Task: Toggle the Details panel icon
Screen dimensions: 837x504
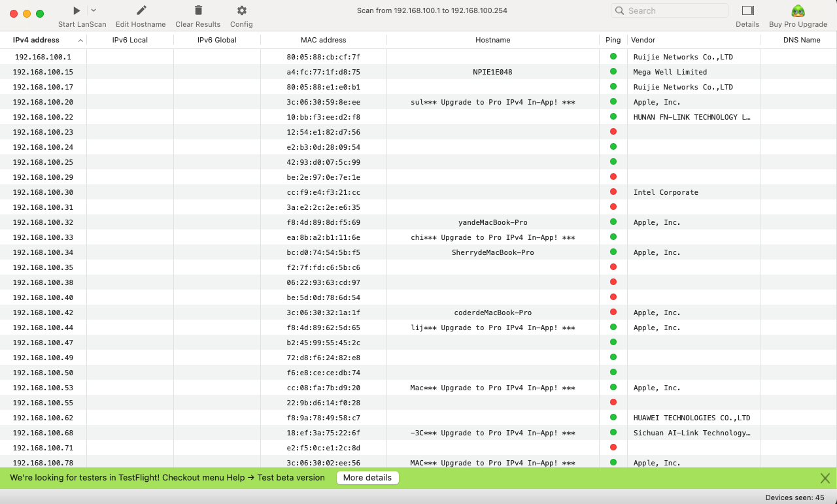Action: coord(747,10)
